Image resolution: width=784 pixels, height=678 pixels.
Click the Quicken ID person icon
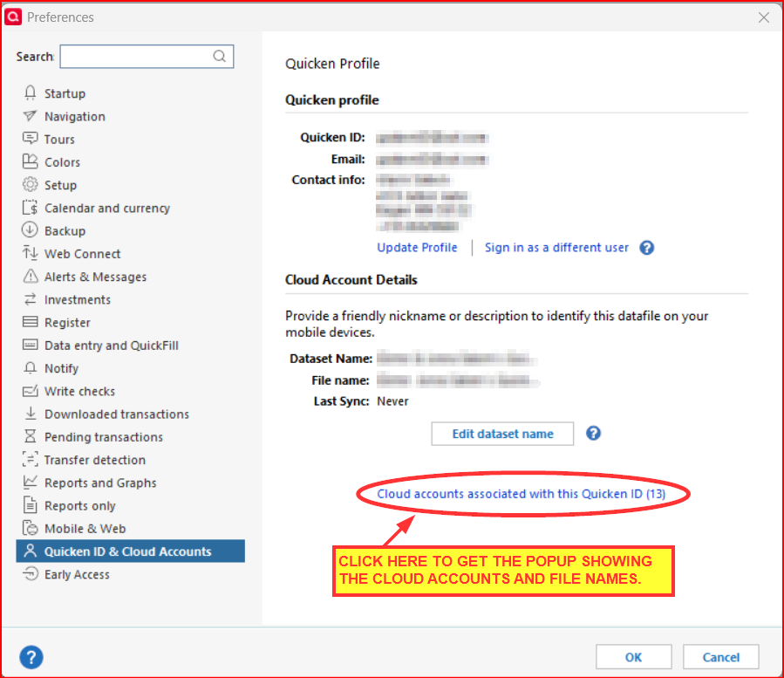(x=30, y=551)
